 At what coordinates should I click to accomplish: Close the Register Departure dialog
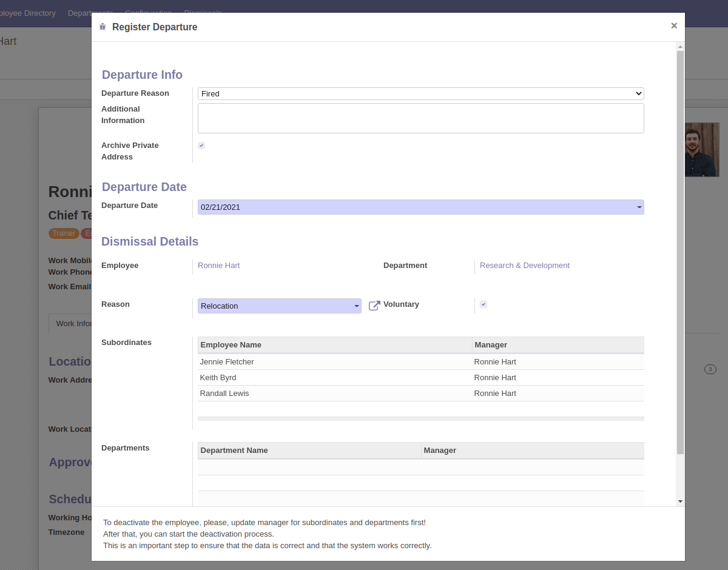tap(673, 25)
